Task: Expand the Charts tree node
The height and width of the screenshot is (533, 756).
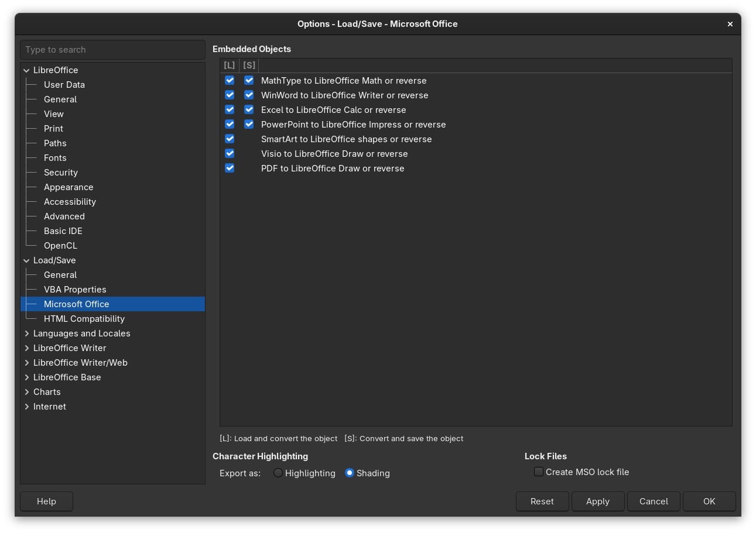Action: tap(26, 392)
